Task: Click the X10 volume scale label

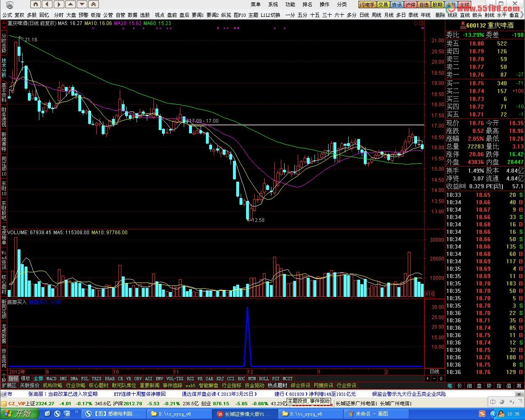Action: (x=429, y=294)
